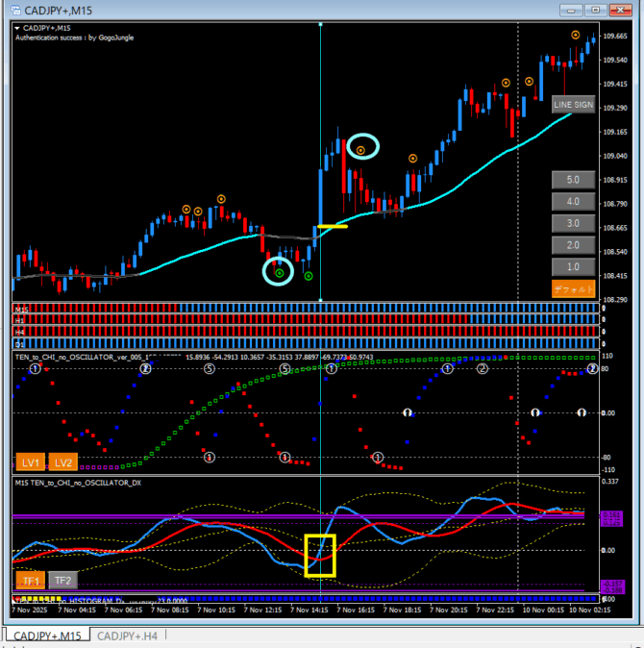Select the short yellow horizontal line on chart
644x648 pixels.
coord(333,227)
